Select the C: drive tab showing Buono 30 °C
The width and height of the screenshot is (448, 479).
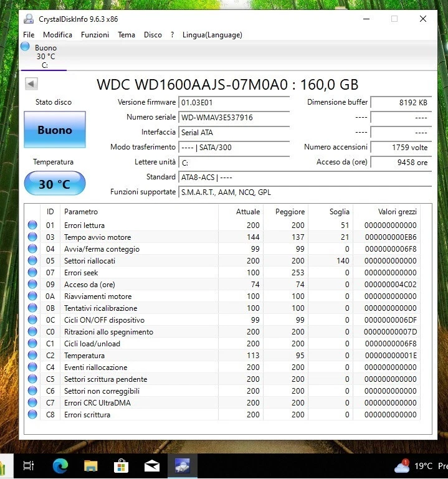point(44,56)
